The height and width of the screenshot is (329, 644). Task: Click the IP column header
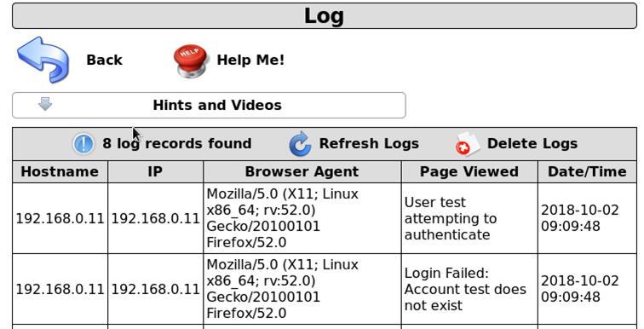[155, 171]
